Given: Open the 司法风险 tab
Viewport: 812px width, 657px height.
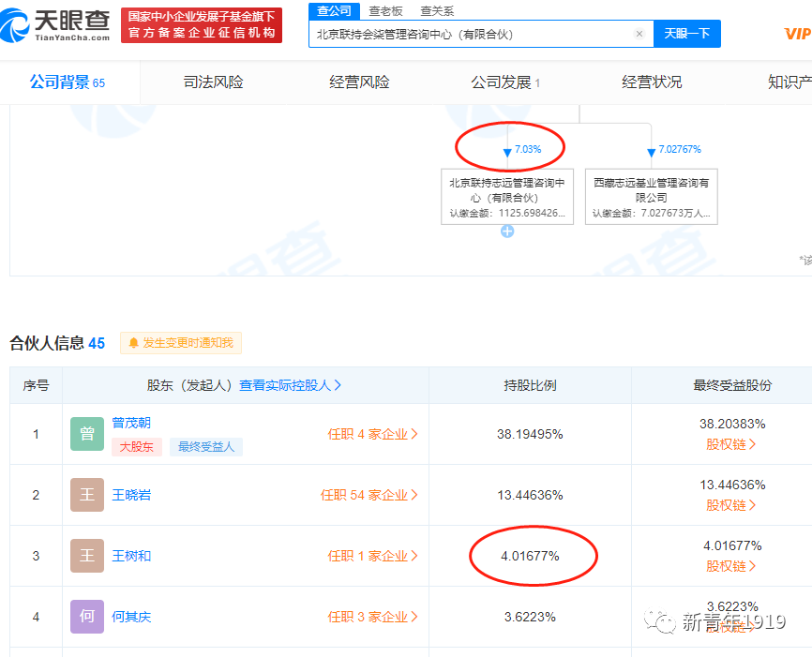Looking at the screenshot, I should pyautogui.click(x=214, y=82).
